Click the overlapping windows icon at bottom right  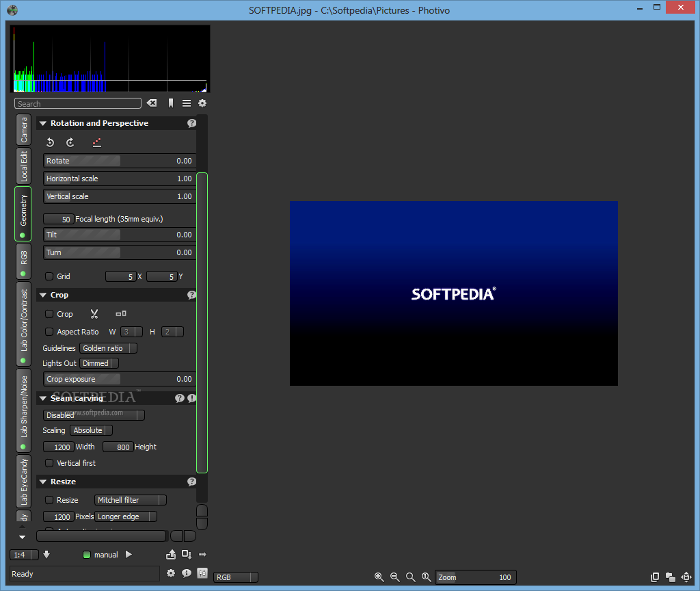(671, 577)
